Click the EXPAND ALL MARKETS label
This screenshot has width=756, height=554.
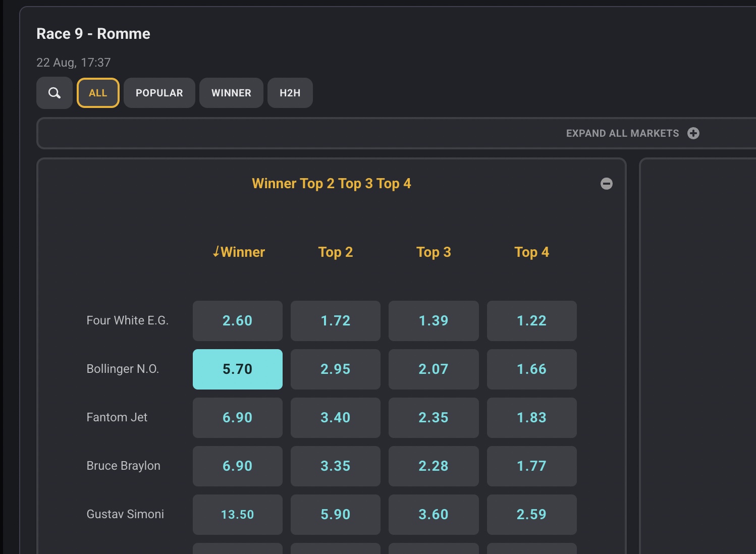pyautogui.click(x=622, y=133)
